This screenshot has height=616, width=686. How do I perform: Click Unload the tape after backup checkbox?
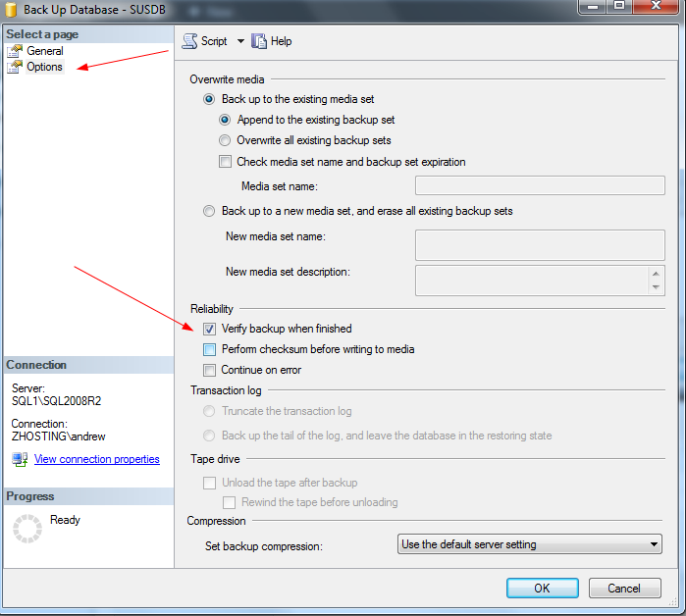point(210,483)
